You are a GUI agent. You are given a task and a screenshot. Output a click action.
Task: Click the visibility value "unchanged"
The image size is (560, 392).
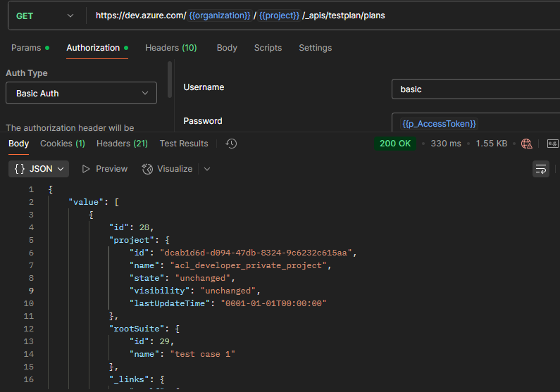pyautogui.click(x=228, y=291)
